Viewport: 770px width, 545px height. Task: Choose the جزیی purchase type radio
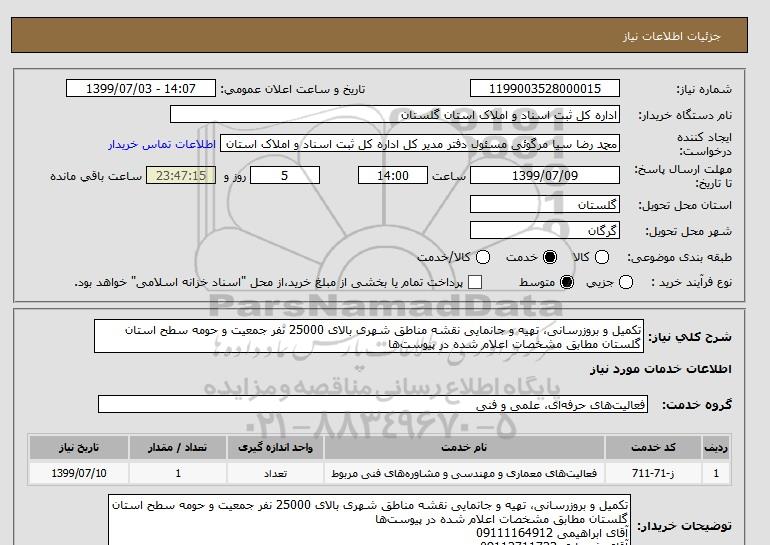coord(626,282)
